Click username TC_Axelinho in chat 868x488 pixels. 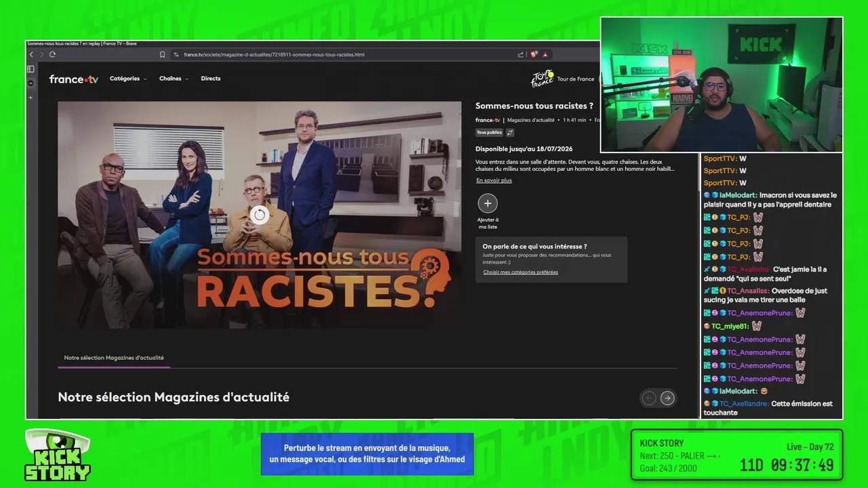click(x=749, y=269)
